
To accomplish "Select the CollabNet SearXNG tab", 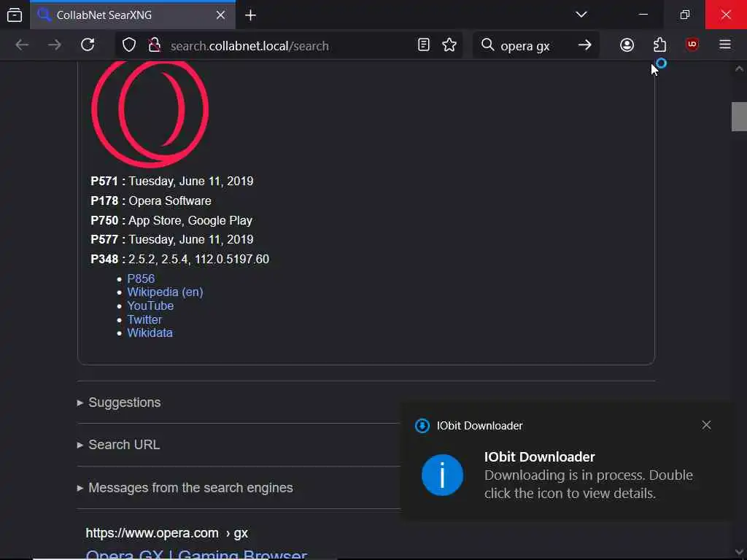I will click(133, 15).
